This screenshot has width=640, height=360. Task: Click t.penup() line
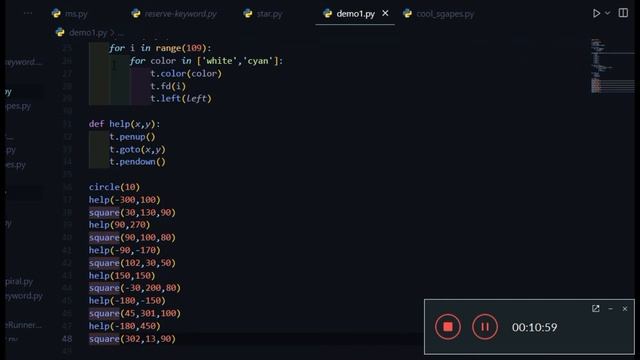(132, 136)
